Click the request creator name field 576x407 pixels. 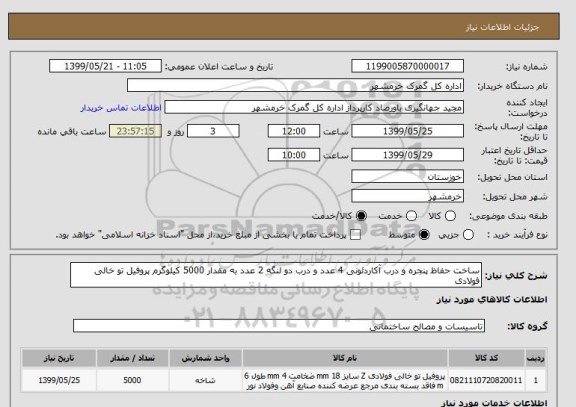(314, 108)
